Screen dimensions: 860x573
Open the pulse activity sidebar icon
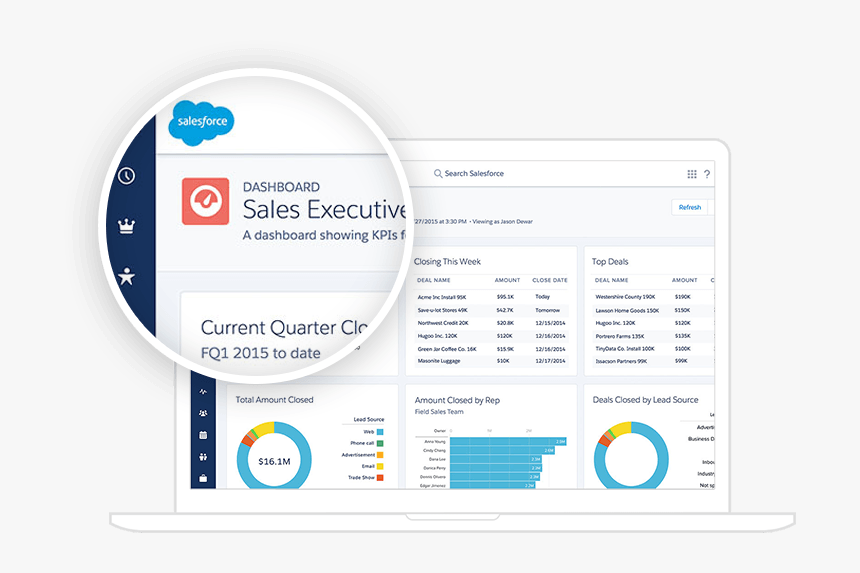pyautogui.click(x=203, y=392)
